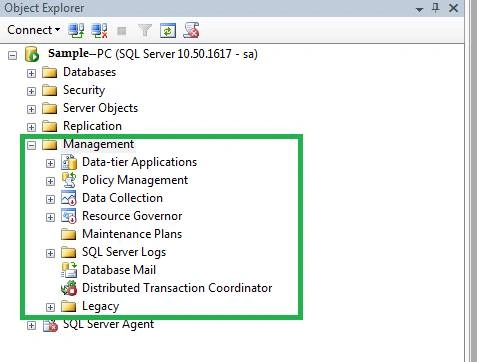The width and height of the screenshot is (477, 362).
Task: Click the Disconnect server toolbar icon
Action: point(99,31)
